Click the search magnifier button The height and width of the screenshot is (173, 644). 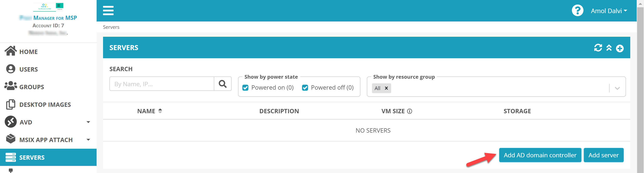[222, 84]
